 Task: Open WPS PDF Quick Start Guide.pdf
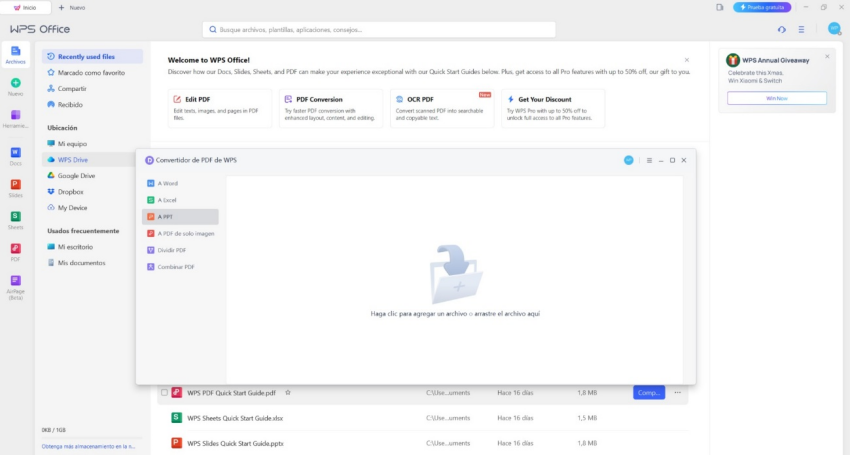tap(231, 393)
